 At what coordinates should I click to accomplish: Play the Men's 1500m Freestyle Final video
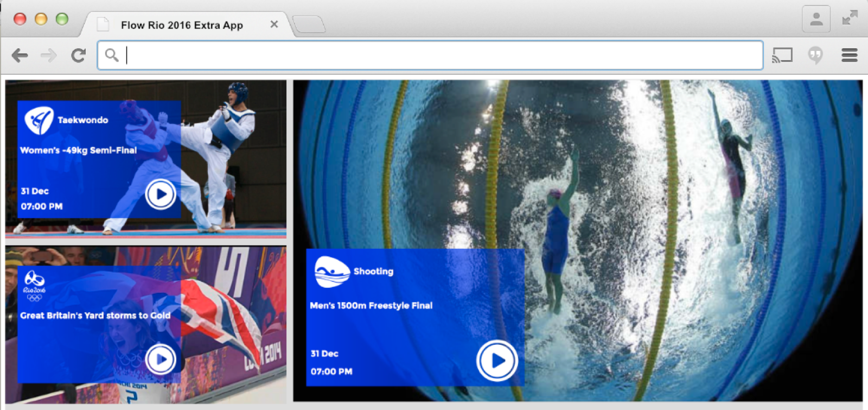coord(497,361)
